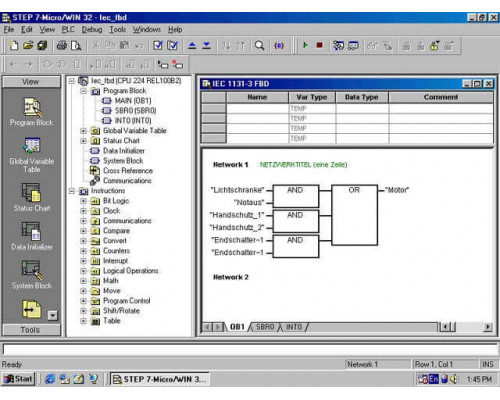This screenshot has height=400, width=500.
Task: Select System Block tree item
Action: pyautogui.click(x=123, y=161)
